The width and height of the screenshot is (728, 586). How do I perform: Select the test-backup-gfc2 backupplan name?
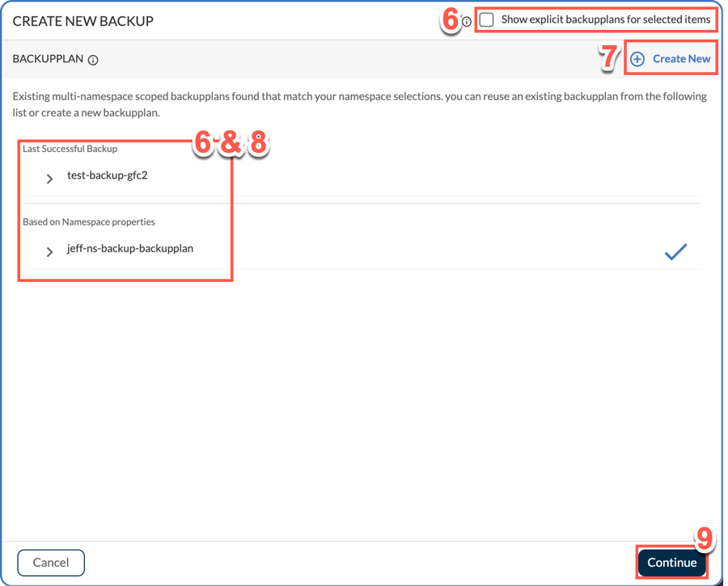tap(108, 175)
